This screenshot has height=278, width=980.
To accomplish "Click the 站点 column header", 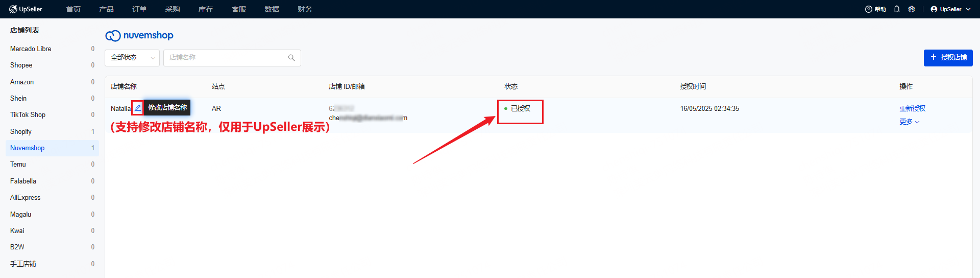I will tap(218, 86).
